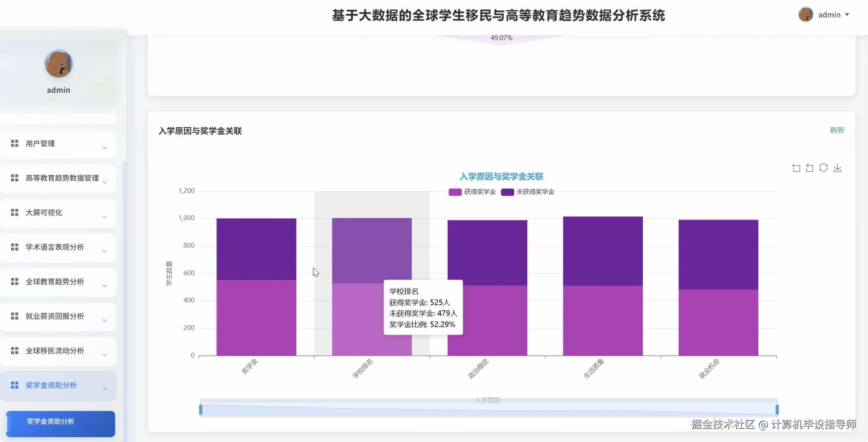This screenshot has width=868, height=442.
Task: Select the chart data zoom tool
Action: pos(796,168)
